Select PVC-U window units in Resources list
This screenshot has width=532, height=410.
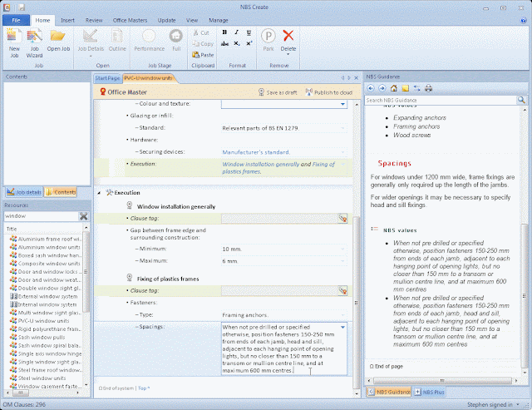[x=43, y=321]
